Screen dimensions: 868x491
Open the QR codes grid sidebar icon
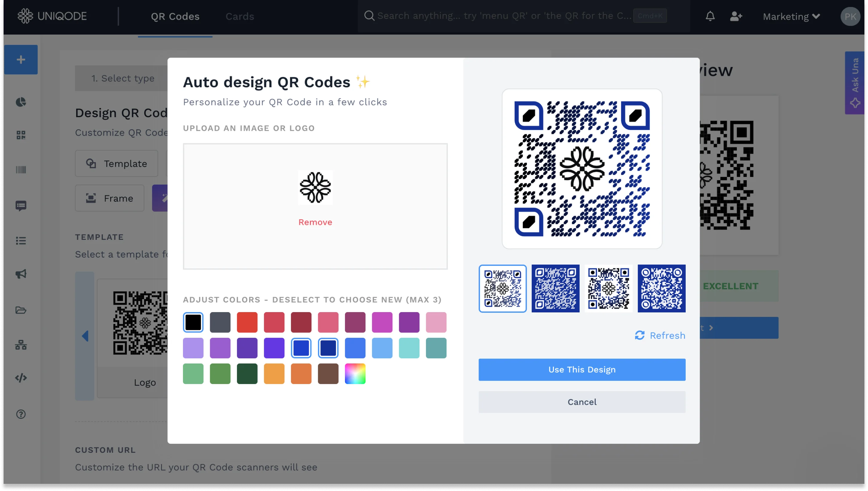coord(21,135)
